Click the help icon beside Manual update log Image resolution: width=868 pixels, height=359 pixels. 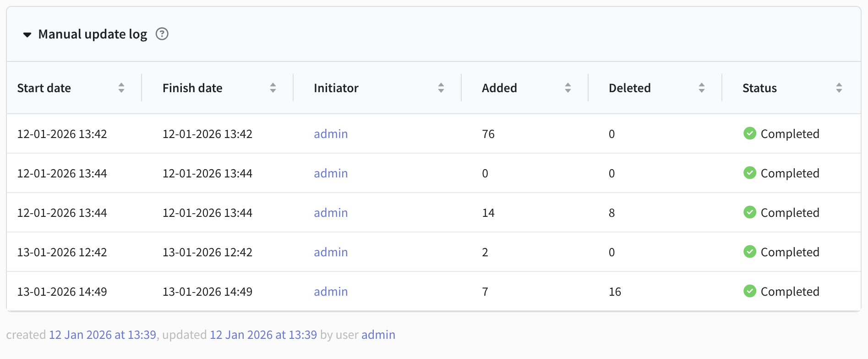[x=162, y=34]
